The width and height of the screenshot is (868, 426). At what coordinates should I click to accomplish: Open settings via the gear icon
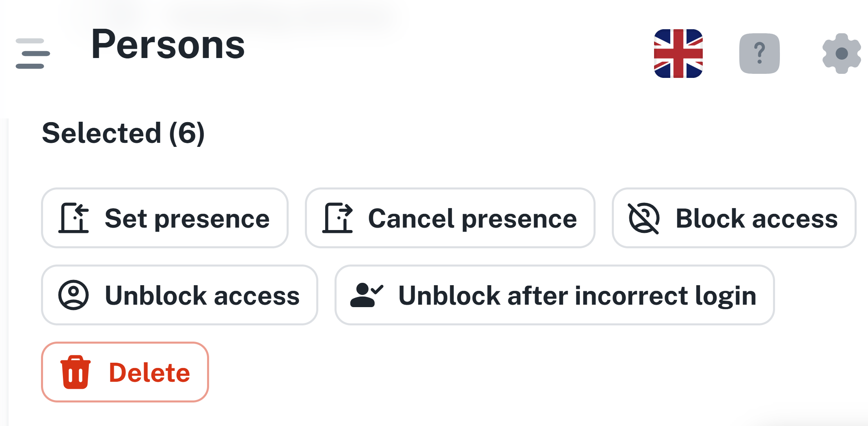(841, 54)
